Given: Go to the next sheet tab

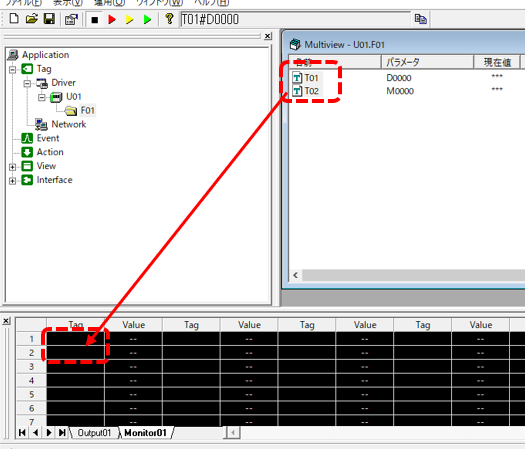Looking at the screenshot, I should pos(49,433).
